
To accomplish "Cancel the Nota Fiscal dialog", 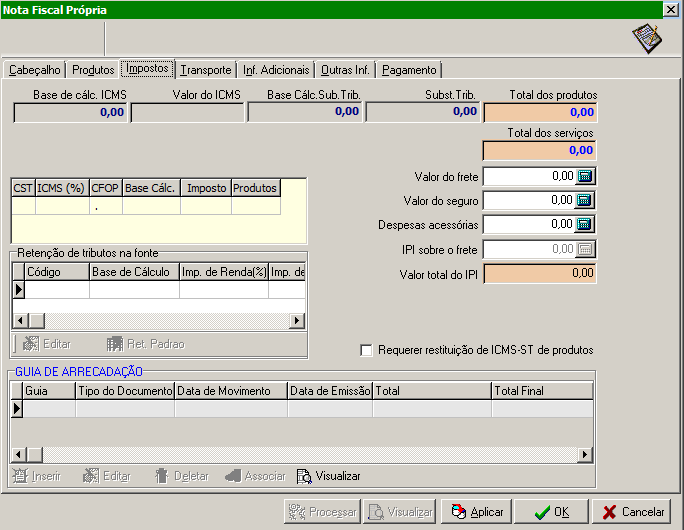I will 631,511.
